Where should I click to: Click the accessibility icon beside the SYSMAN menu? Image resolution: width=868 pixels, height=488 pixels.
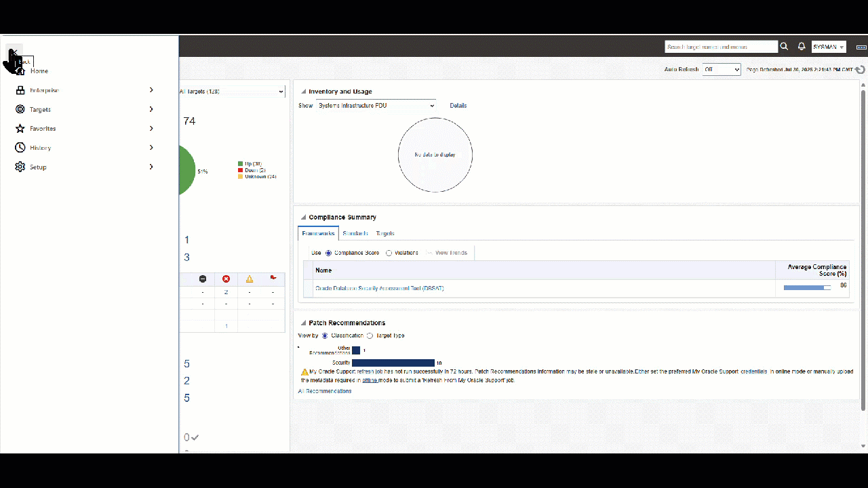861,47
